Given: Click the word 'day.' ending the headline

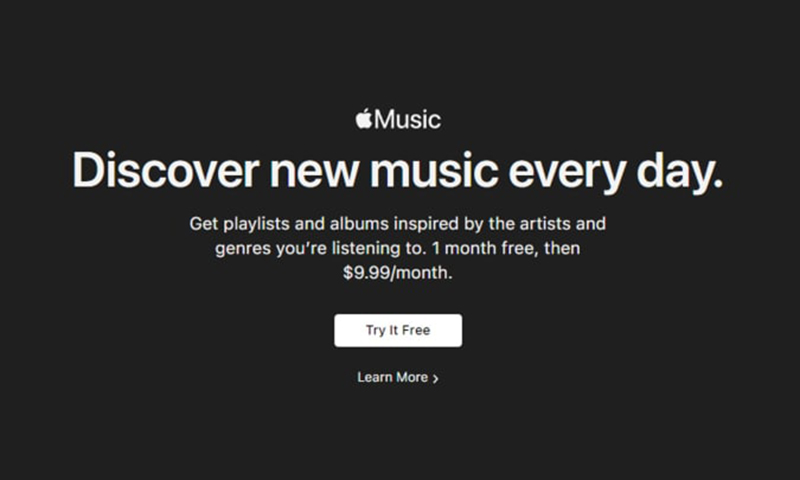Looking at the screenshot, I should pos(680,172).
